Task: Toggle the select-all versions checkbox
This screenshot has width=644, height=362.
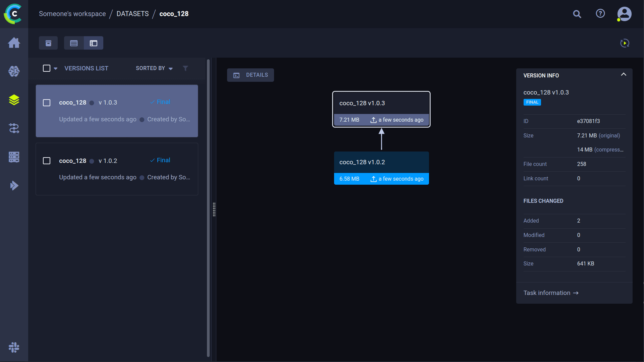Action: coord(47,68)
